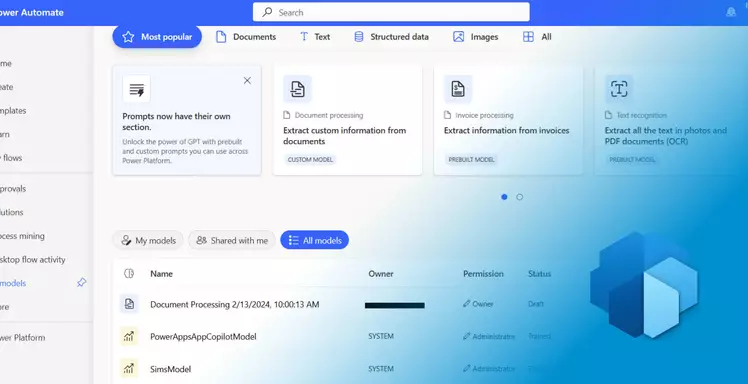Filter by My models
The height and width of the screenshot is (384, 748).
click(x=148, y=240)
